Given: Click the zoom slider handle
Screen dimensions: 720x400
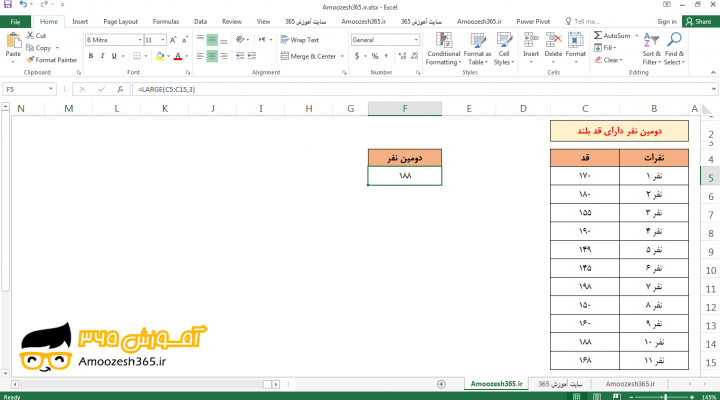Looking at the screenshot, I should click(x=665, y=397).
